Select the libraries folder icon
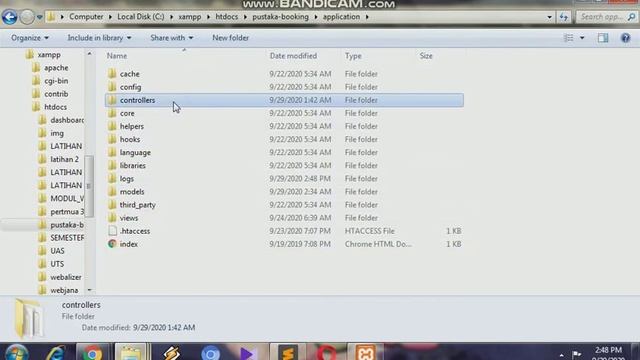 point(112,165)
